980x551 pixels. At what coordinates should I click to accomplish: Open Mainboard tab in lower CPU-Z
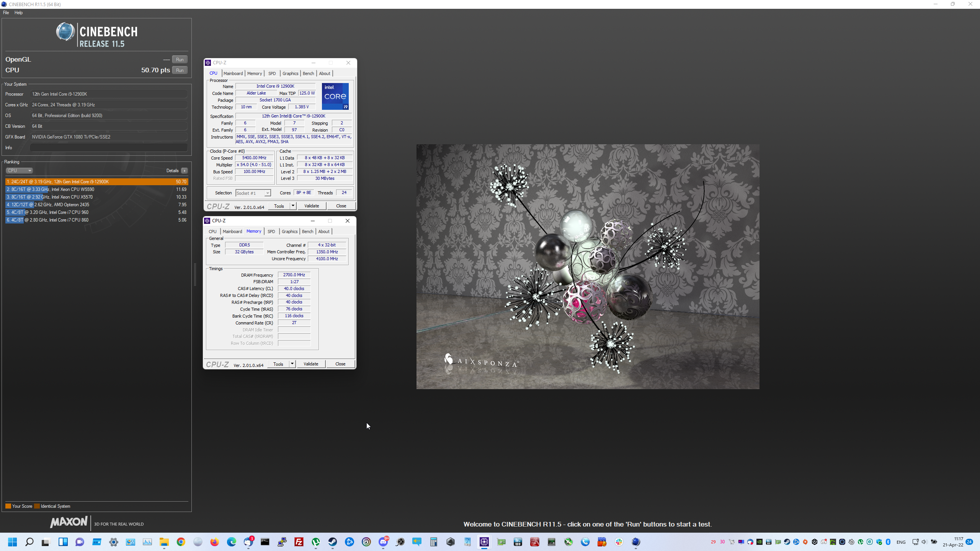(232, 231)
